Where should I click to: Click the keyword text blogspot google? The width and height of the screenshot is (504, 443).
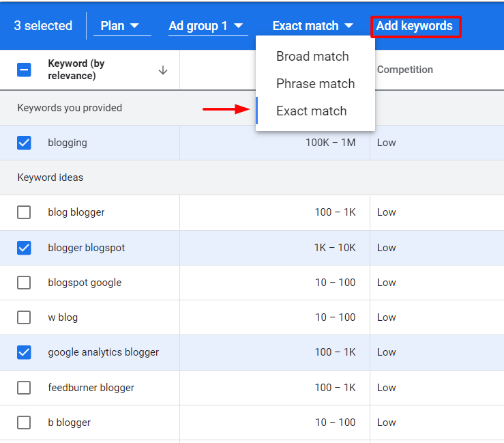point(85,283)
